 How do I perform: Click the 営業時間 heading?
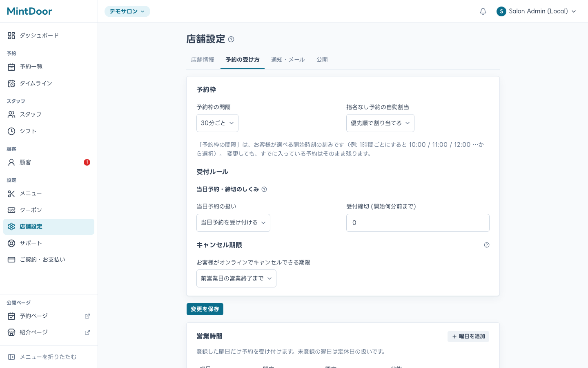point(209,336)
